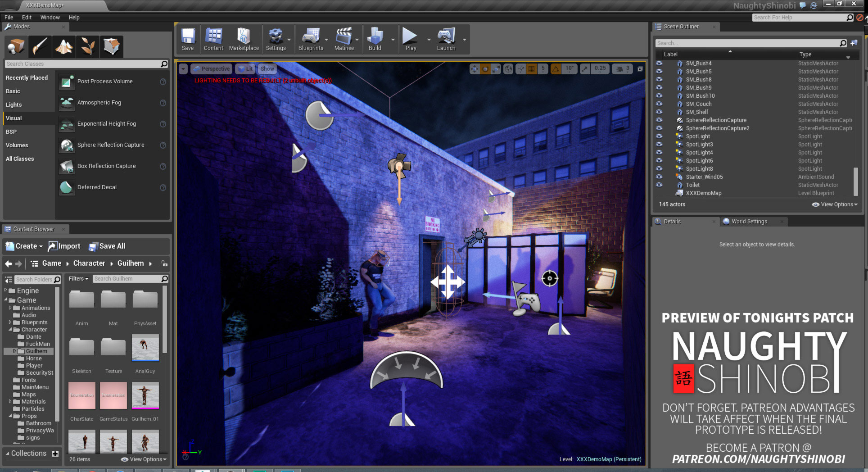This screenshot has height=472, width=868.
Task: Open the Window menu
Action: [x=50, y=18]
